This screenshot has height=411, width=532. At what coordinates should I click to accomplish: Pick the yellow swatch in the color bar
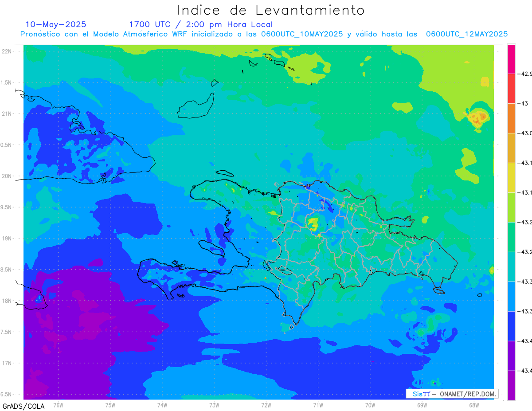pyautogui.click(x=511, y=178)
